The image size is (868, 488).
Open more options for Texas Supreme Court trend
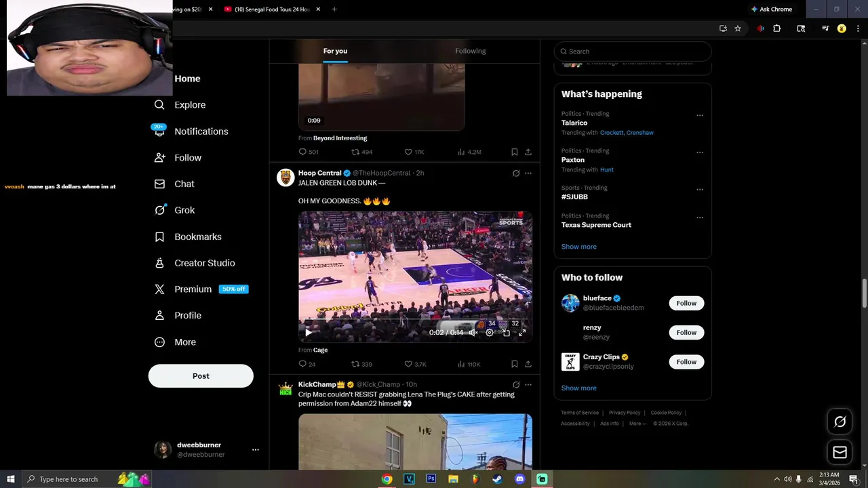click(x=700, y=218)
